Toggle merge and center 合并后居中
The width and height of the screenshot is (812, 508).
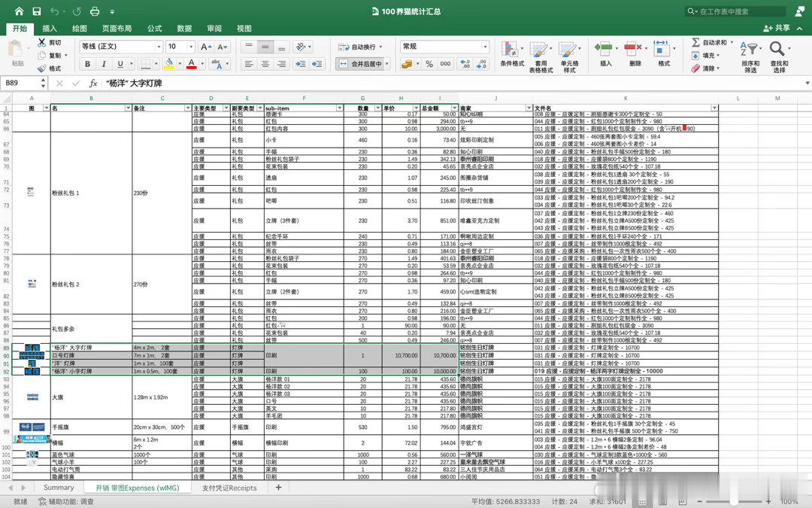362,64
